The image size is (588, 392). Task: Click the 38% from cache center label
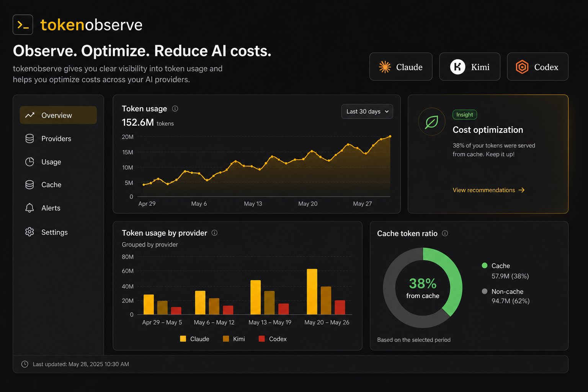point(423,288)
